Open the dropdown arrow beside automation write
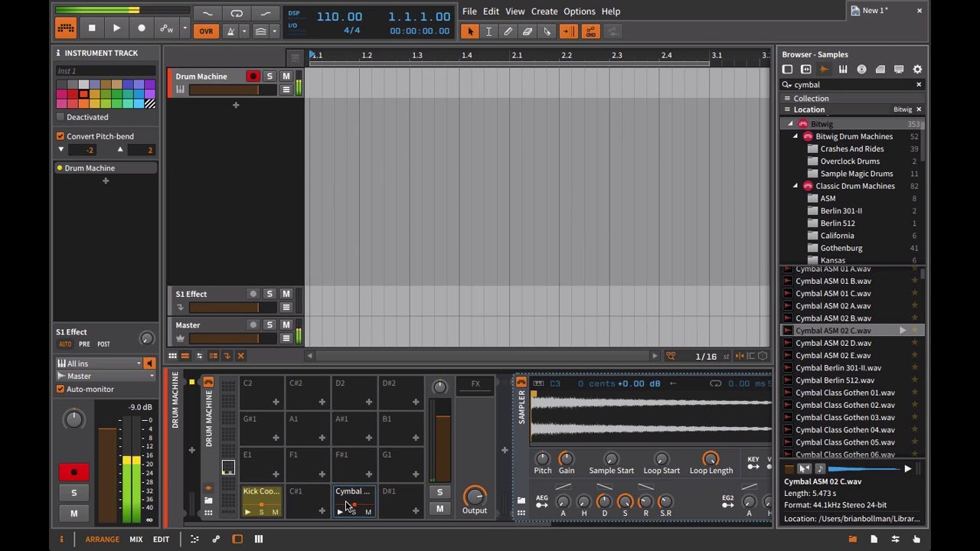Image resolution: width=980 pixels, height=551 pixels. [x=185, y=29]
